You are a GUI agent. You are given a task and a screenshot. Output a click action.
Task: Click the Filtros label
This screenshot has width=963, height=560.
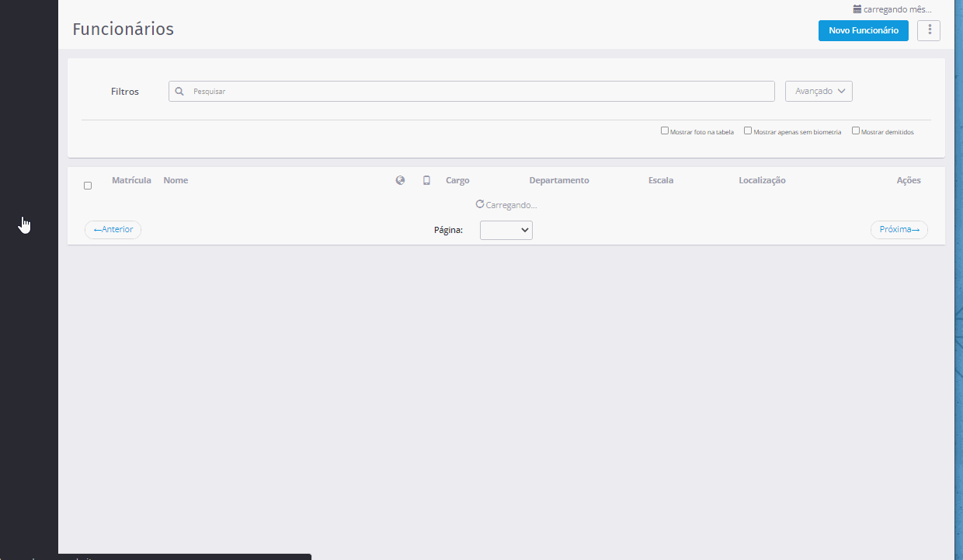point(125,92)
